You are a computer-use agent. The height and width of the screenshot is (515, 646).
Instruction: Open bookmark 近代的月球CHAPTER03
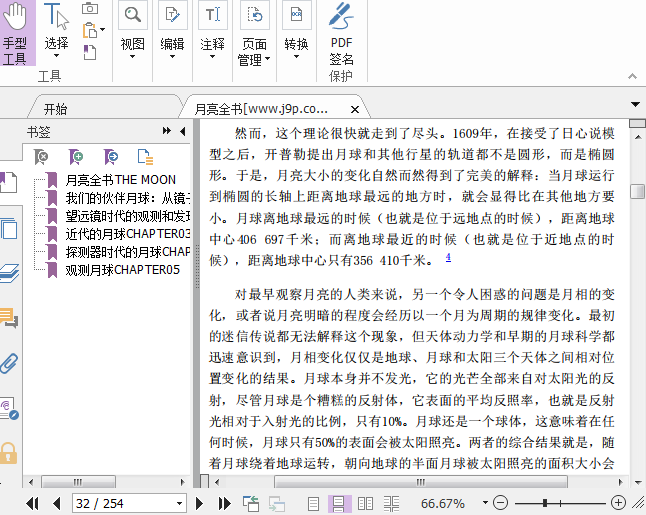pos(128,234)
